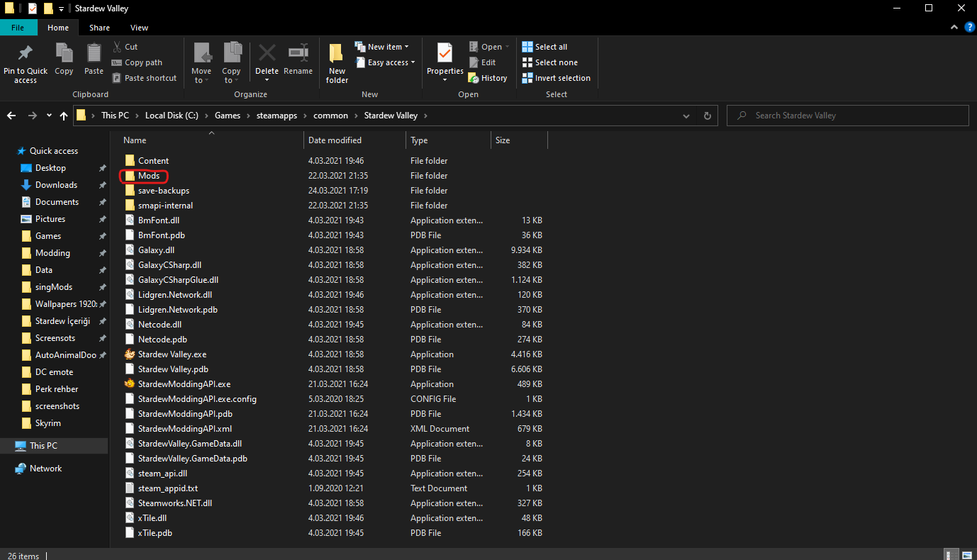The height and width of the screenshot is (560, 977).
Task: Select the smapi-internal folder
Action: click(165, 206)
